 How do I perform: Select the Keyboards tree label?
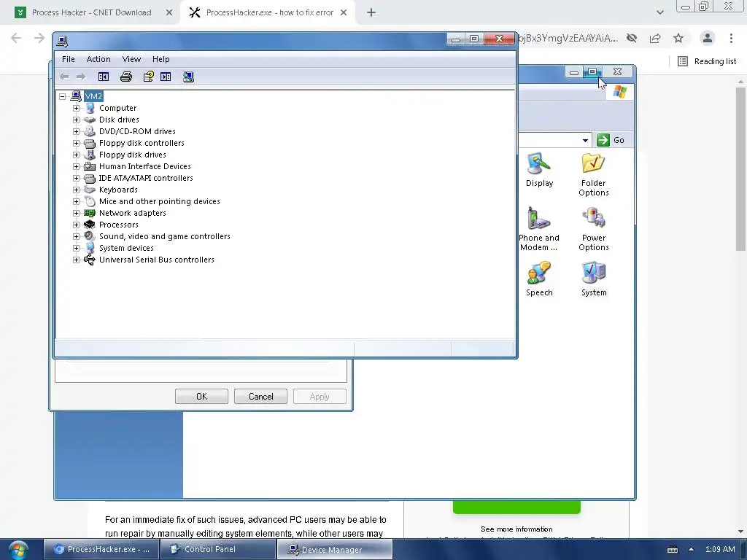pos(118,190)
